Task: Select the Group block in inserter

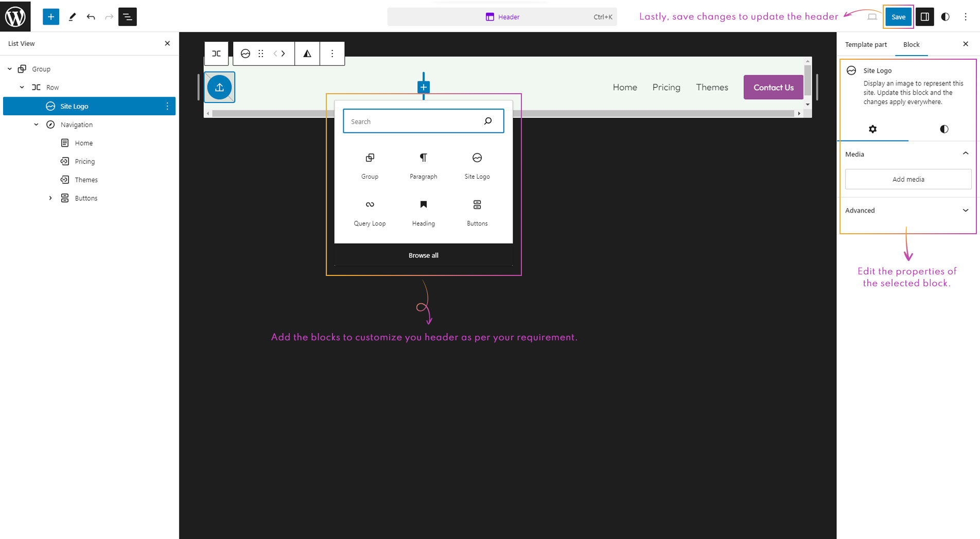Action: (x=370, y=165)
